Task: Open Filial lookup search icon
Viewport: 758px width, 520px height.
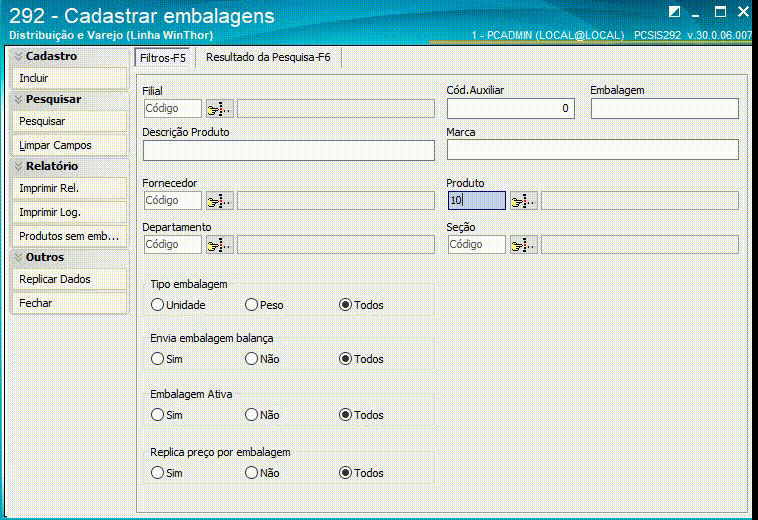Action: click(220, 109)
